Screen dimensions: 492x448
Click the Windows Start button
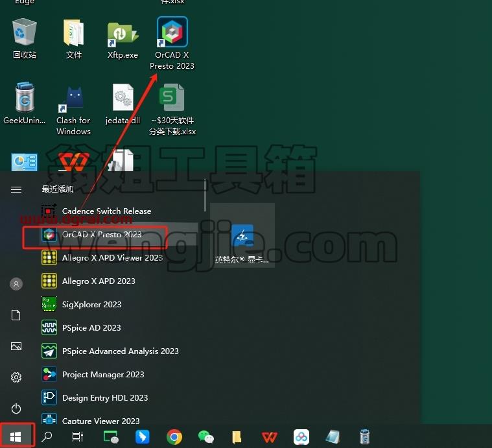point(16,436)
